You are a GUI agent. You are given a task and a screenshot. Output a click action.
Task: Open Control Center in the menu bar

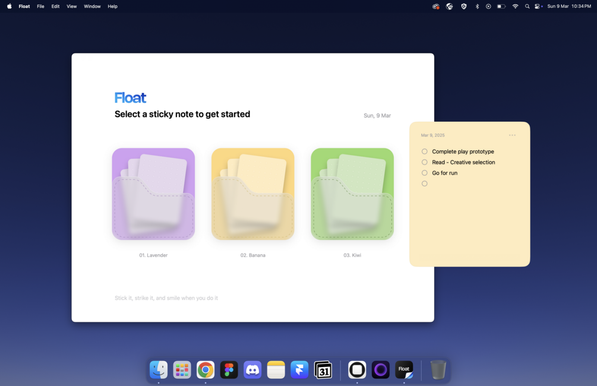point(538,6)
